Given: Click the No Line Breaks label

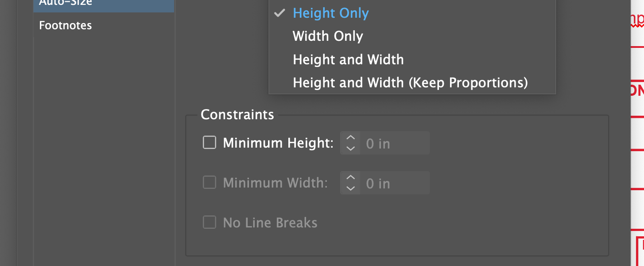Looking at the screenshot, I should click(x=270, y=223).
